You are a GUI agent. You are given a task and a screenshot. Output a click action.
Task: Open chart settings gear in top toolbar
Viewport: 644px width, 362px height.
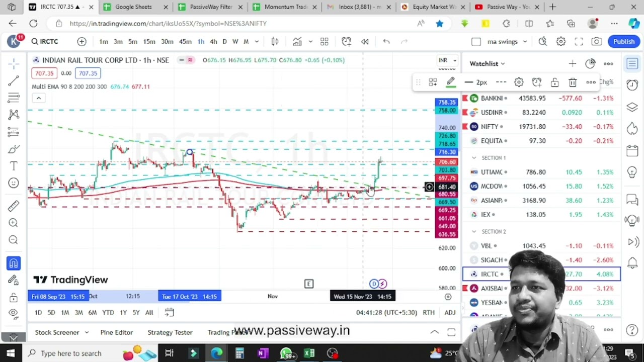[560, 42]
